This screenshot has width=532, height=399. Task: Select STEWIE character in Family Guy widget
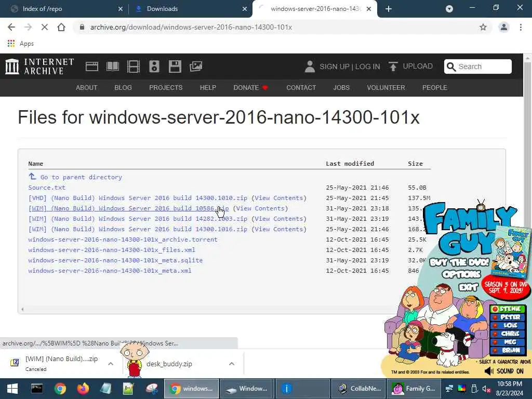pos(508,309)
